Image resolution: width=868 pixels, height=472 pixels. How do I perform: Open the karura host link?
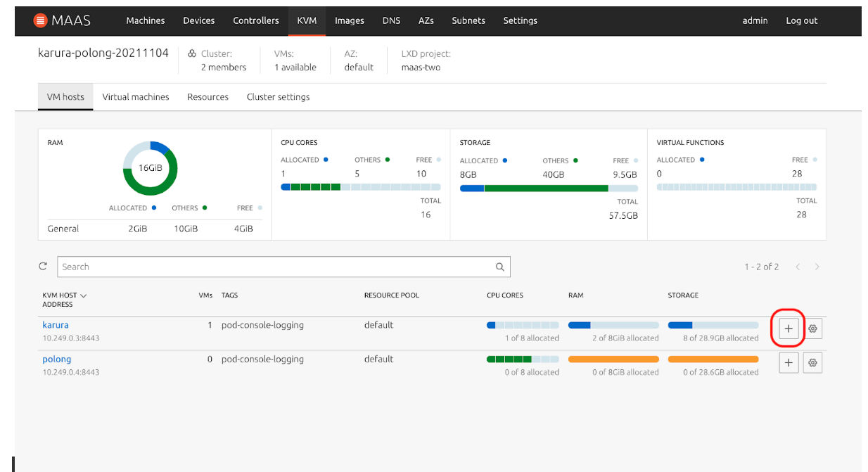(x=56, y=325)
